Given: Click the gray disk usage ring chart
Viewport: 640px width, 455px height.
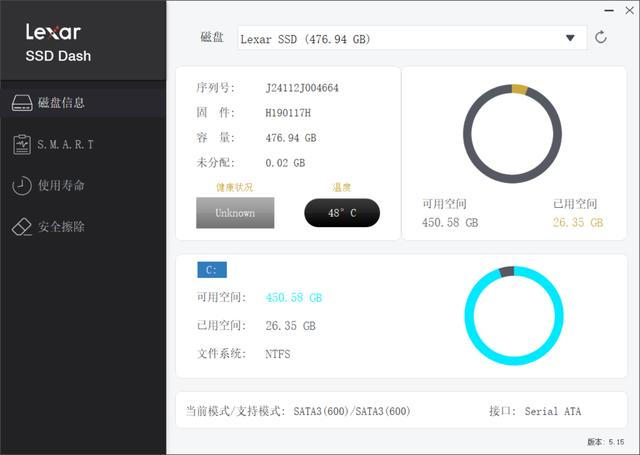Looking at the screenshot, I should tap(512, 134).
